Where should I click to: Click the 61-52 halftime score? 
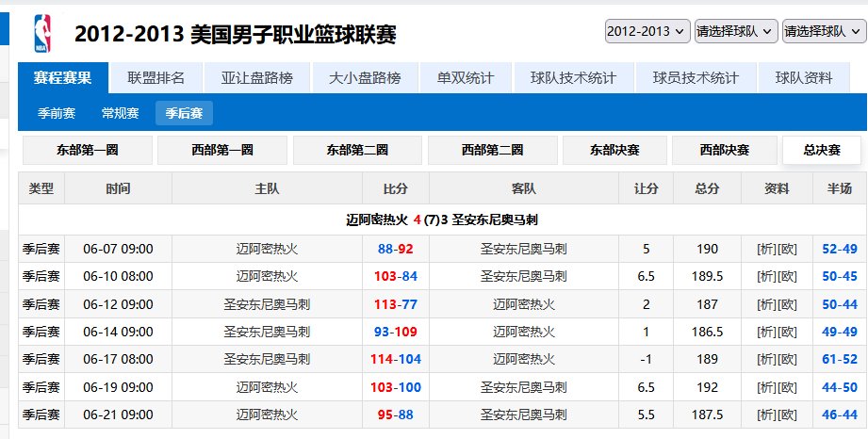[839, 359]
